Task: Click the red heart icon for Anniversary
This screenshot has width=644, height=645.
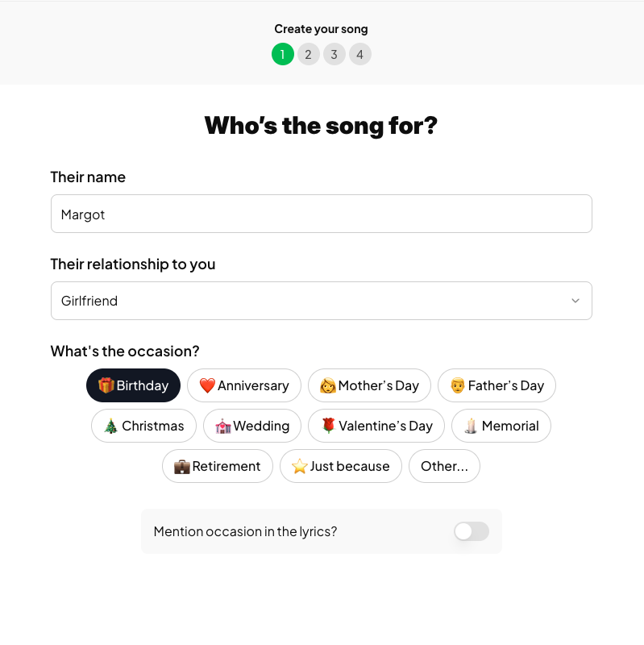Action: click(x=204, y=385)
